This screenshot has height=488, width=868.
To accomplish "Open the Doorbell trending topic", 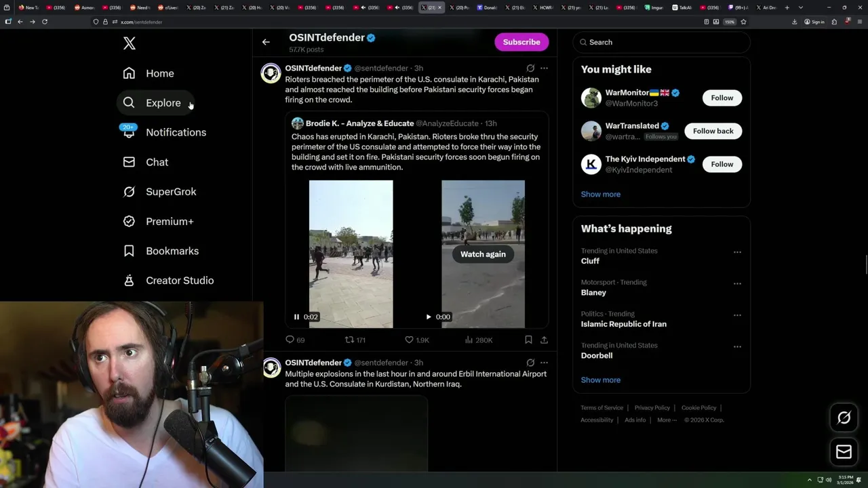I will [x=597, y=356].
